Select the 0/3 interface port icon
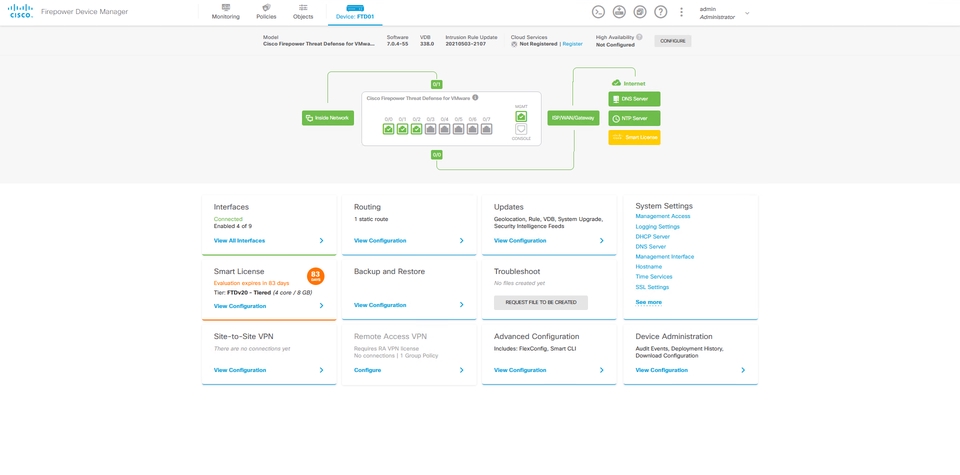 point(430,129)
